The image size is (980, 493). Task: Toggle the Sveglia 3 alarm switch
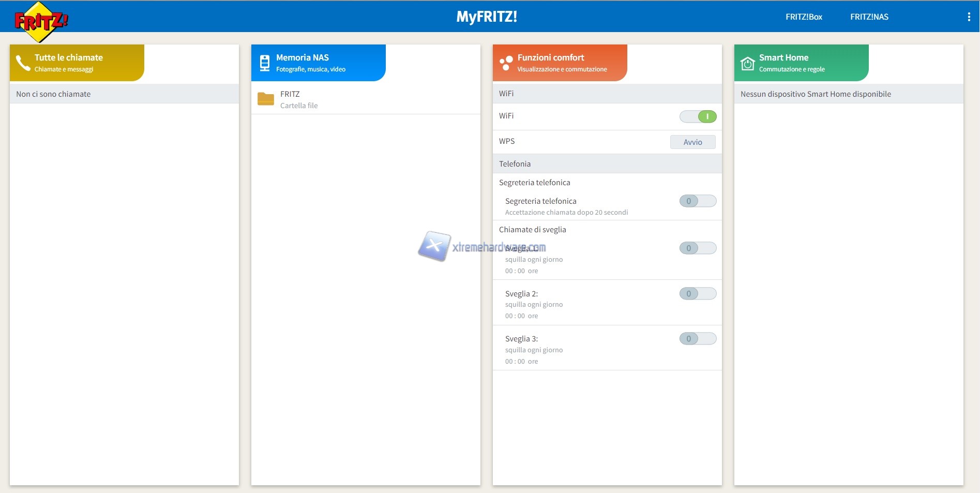click(698, 339)
